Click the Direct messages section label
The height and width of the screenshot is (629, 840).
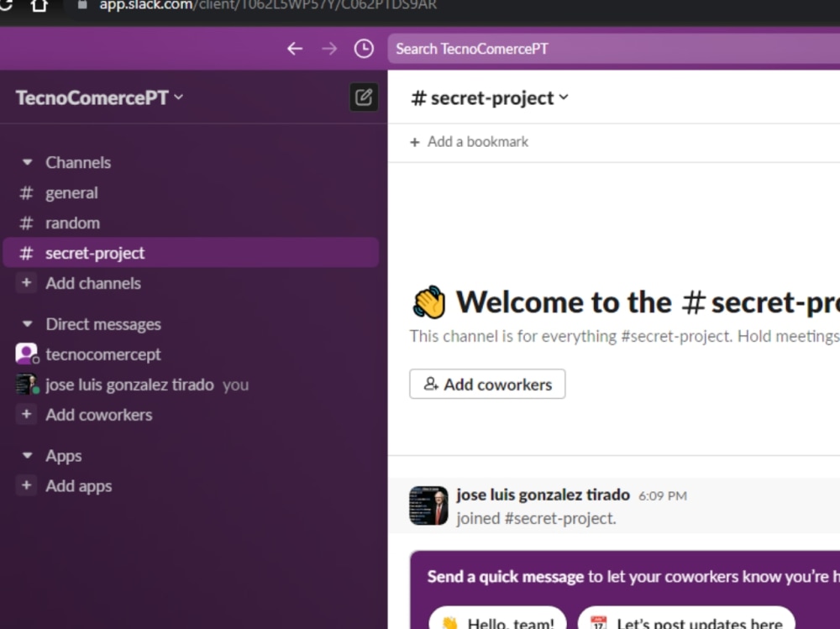tap(103, 324)
